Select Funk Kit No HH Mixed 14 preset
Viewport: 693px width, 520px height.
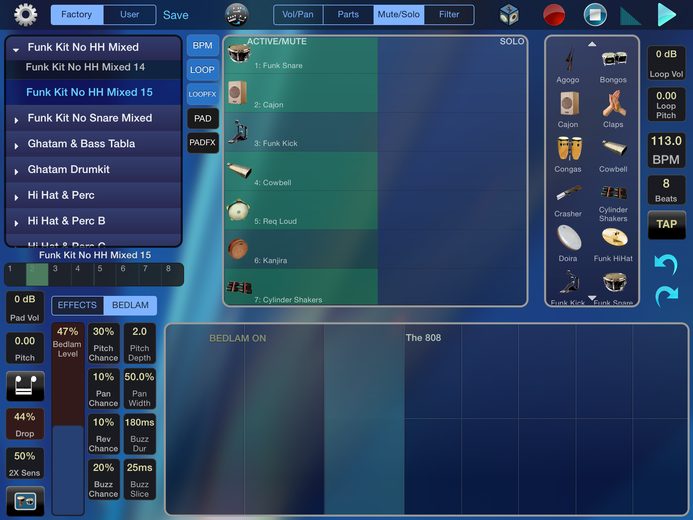(x=85, y=67)
